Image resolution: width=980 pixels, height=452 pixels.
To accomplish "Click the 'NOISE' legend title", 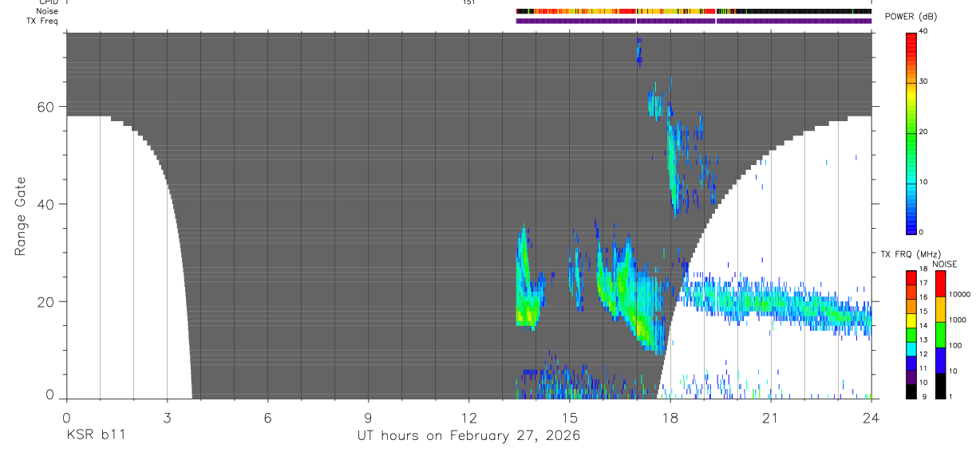I will point(944,264).
